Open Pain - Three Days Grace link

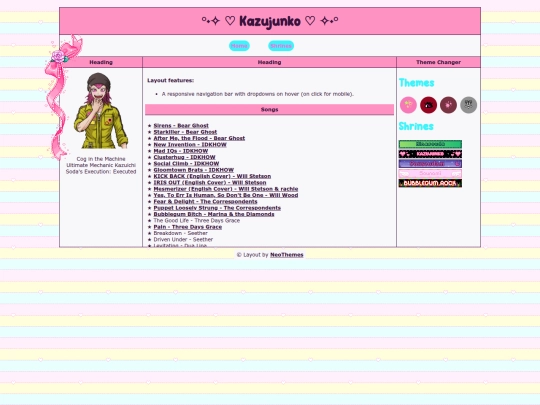(x=187, y=227)
